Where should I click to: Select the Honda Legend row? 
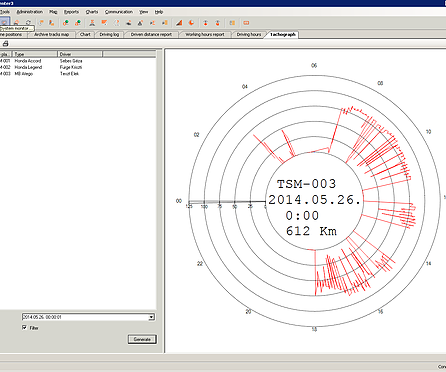pos(78,67)
